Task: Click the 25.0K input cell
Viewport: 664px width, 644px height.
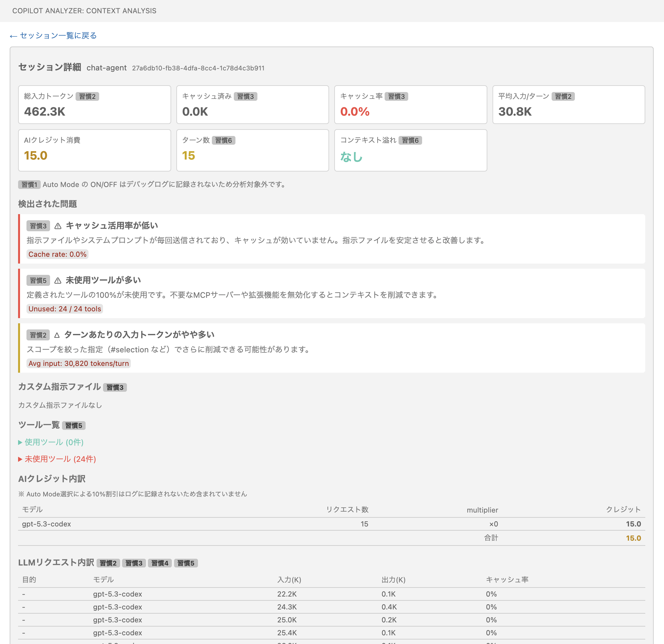Action: (x=286, y=620)
